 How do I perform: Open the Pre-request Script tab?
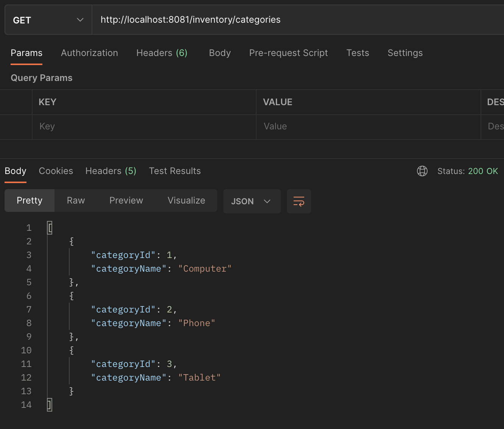[x=288, y=53]
